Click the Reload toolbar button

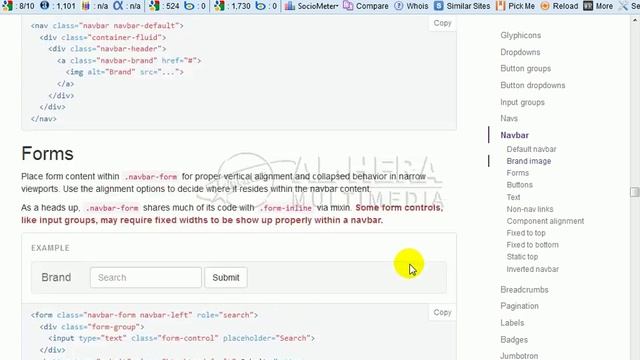(559, 6)
